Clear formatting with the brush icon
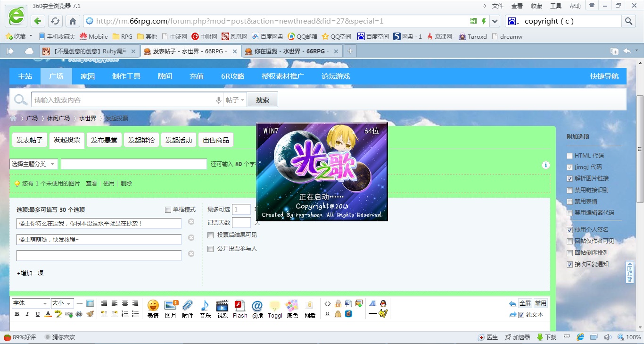 click(90, 314)
